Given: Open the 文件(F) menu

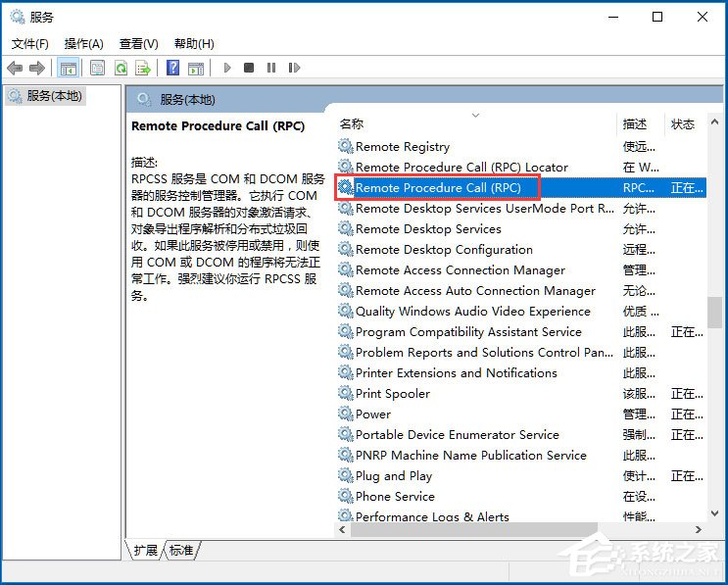Looking at the screenshot, I should (x=29, y=44).
